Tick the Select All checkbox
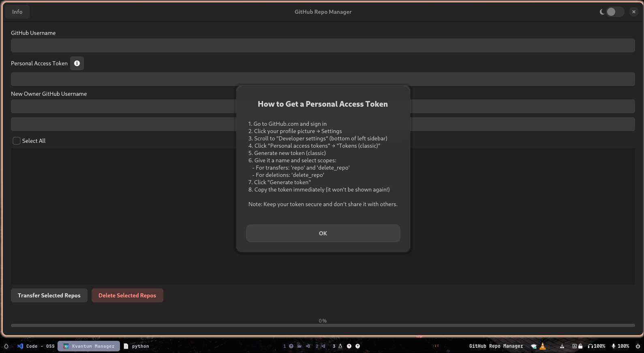Viewport: 644px width, 353px height. click(x=17, y=141)
